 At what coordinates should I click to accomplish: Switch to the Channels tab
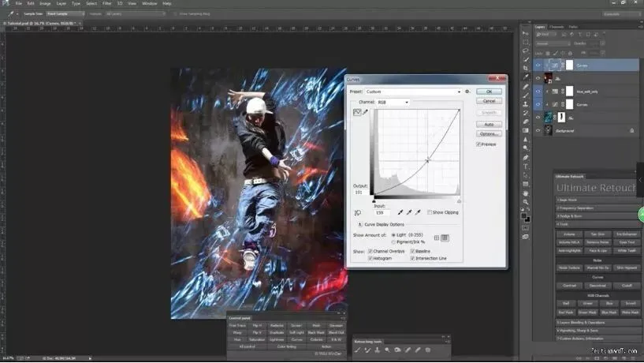tap(557, 27)
